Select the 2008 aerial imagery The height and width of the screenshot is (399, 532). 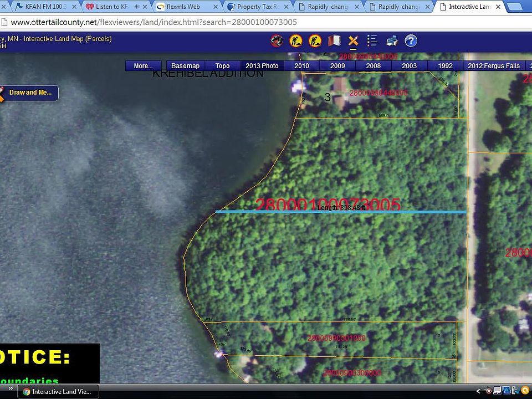point(374,66)
